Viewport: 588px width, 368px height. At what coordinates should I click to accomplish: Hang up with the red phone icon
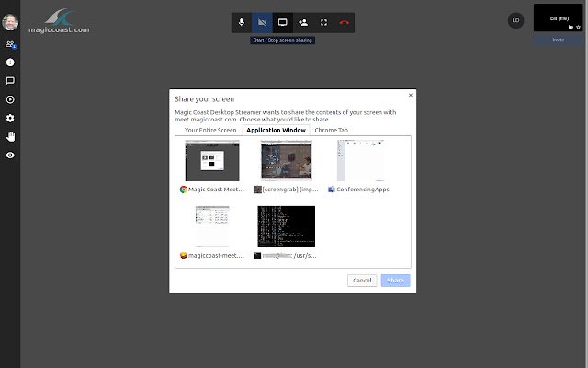tap(345, 22)
